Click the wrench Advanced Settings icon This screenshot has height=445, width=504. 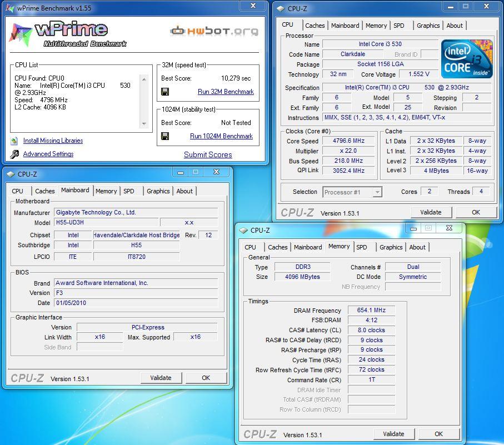click(14, 154)
